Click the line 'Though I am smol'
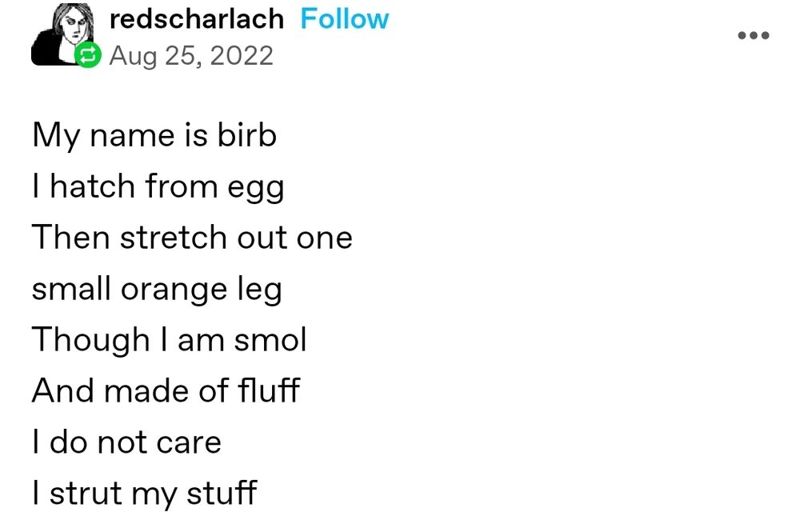Image resolution: width=800 pixels, height=532 pixels. click(170, 339)
